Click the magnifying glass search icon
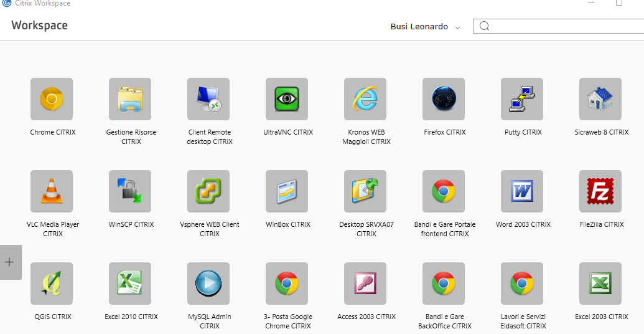The width and height of the screenshot is (644, 334). (x=484, y=26)
